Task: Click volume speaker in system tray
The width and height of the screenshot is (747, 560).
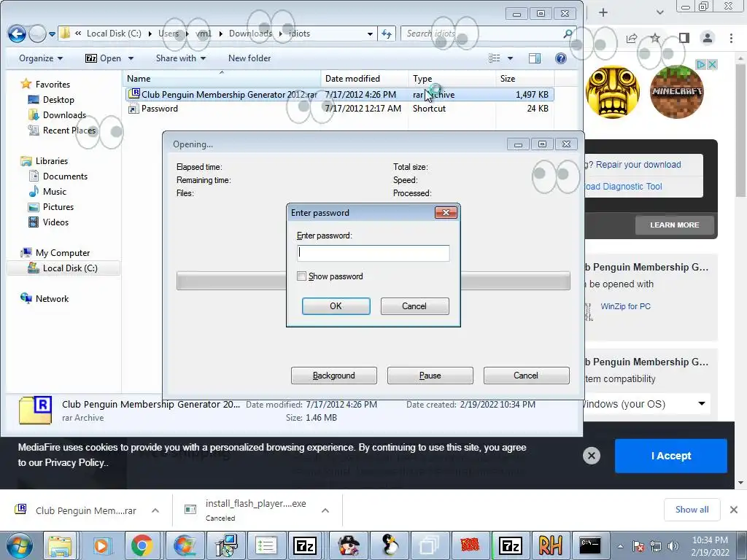Action: [x=673, y=546]
